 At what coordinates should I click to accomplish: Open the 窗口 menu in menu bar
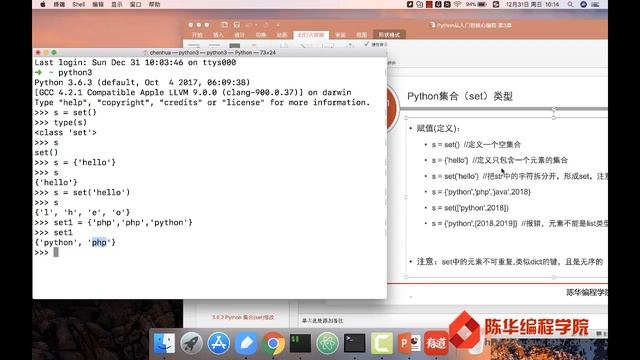pos(136,4)
